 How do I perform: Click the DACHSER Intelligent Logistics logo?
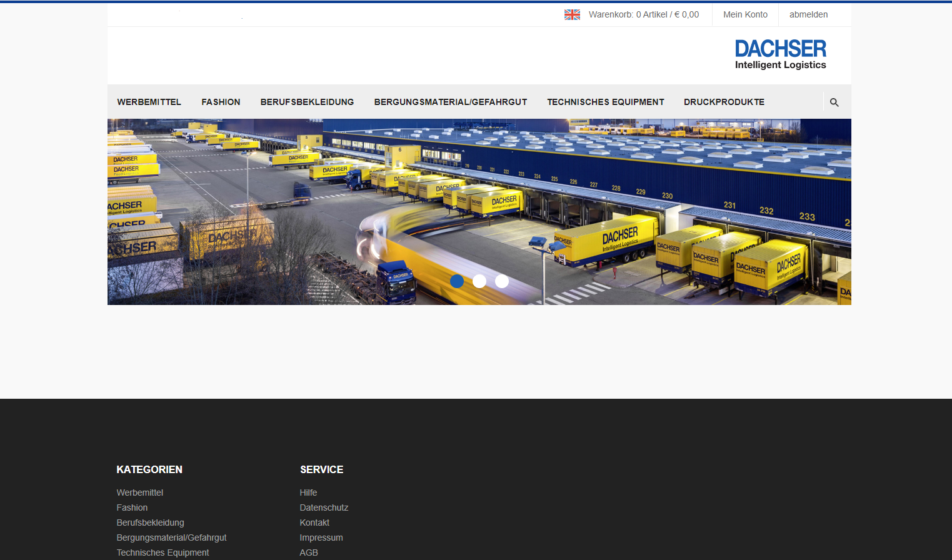point(780,54)
